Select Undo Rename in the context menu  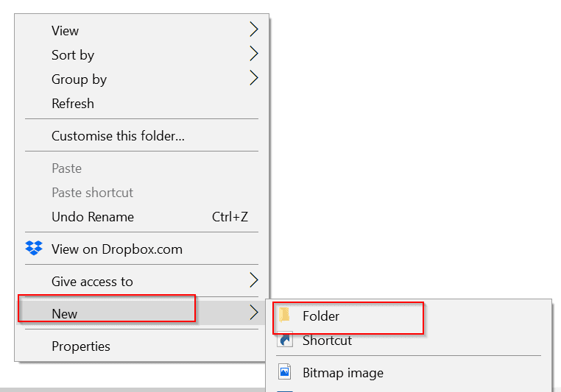coord(93,217)
